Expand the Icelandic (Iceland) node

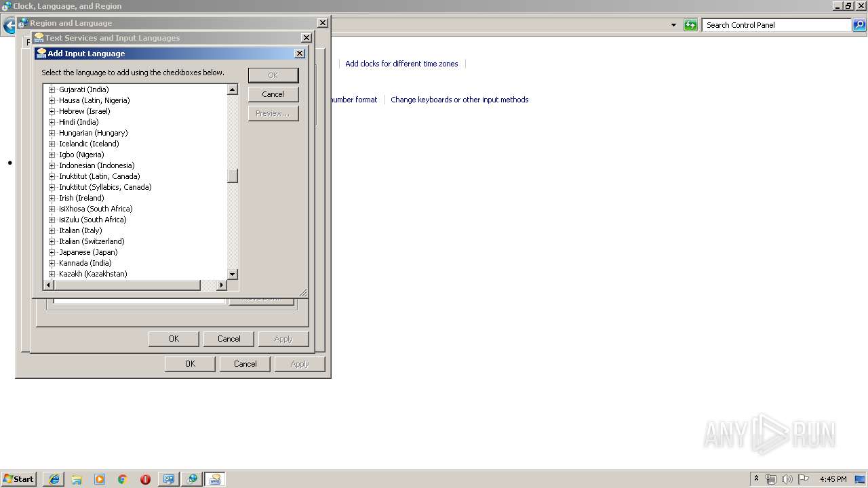[x=52, y=144]
